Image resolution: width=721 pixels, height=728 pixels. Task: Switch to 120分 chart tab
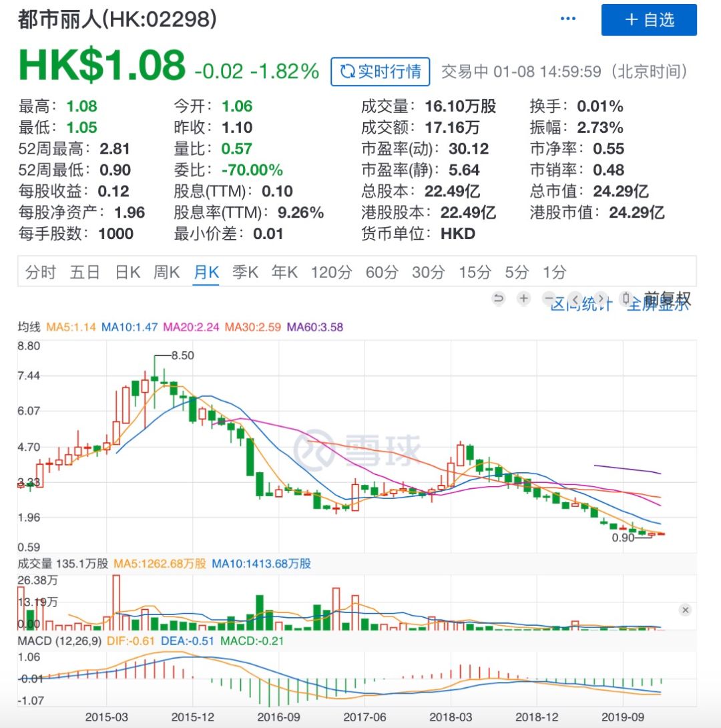(331, 272)
